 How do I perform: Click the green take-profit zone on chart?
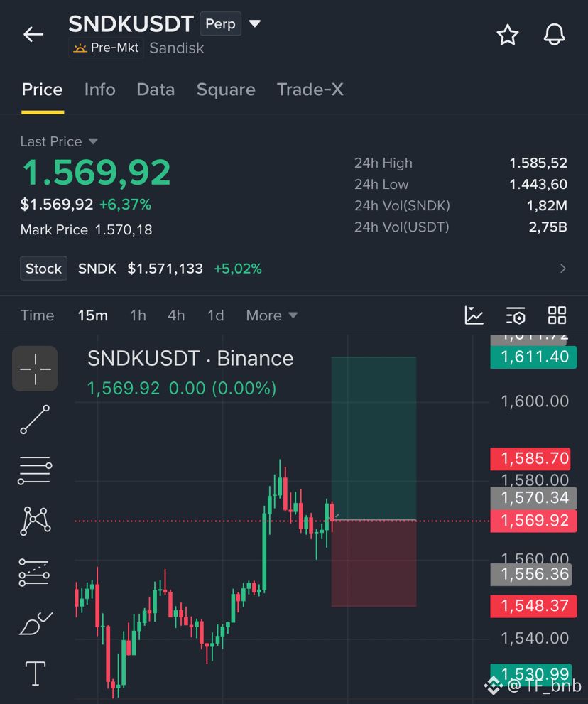pos(374,438)
